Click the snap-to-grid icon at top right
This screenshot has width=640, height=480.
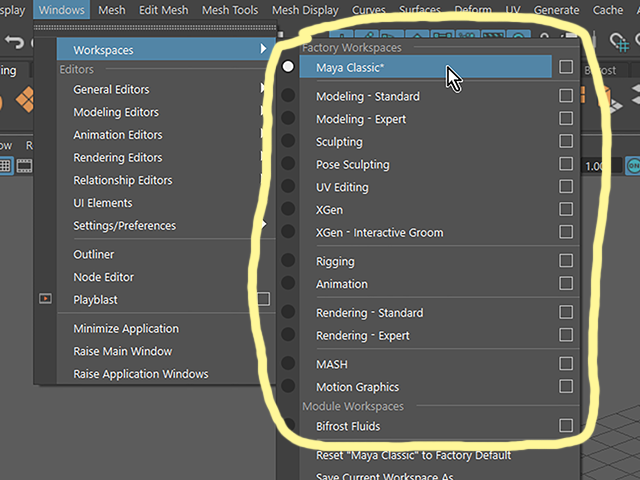click(619, 42)
